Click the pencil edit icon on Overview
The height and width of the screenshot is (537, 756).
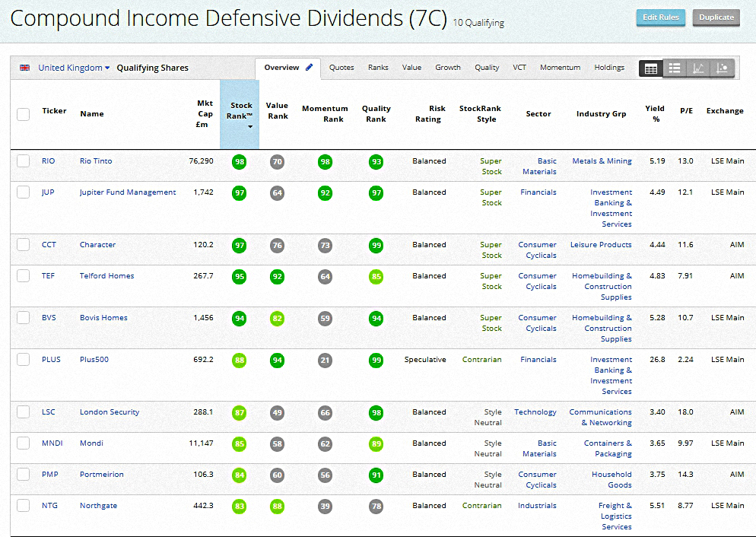coord(310,67)
